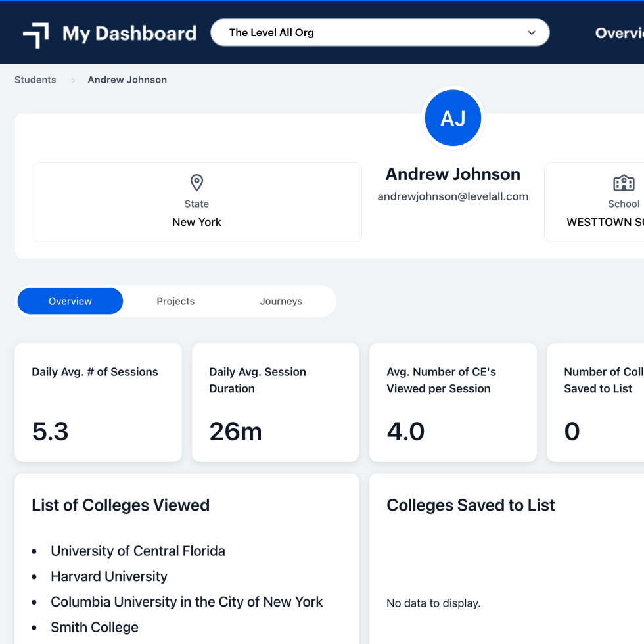Click Columbia University in the City item

(187, 602)
